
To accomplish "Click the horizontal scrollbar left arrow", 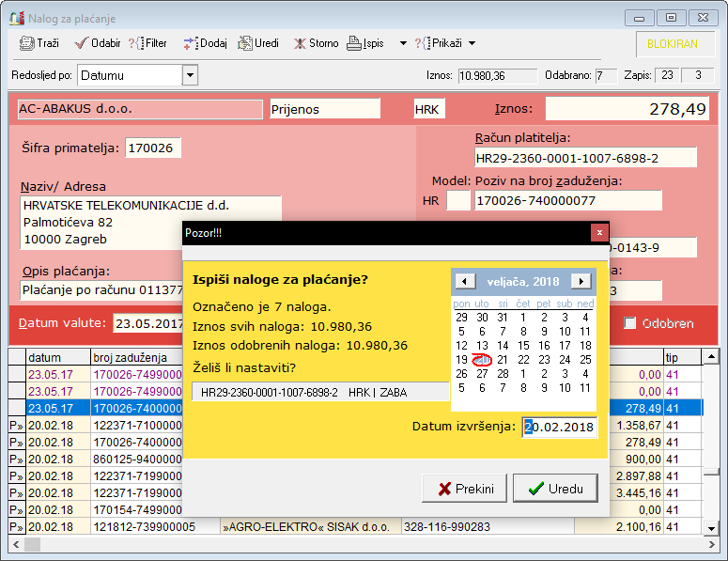I will pyautogui.click(x=15, y=544).
